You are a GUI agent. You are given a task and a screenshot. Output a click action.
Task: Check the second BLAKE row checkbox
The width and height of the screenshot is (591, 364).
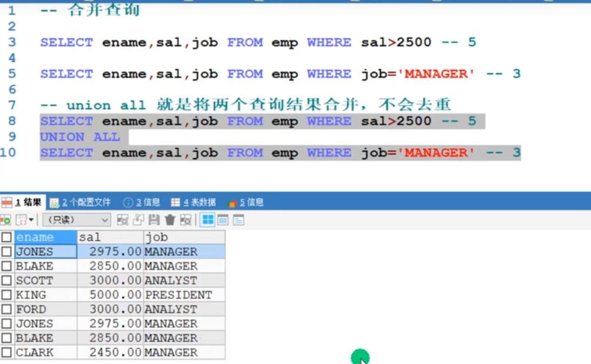(6, 338)
